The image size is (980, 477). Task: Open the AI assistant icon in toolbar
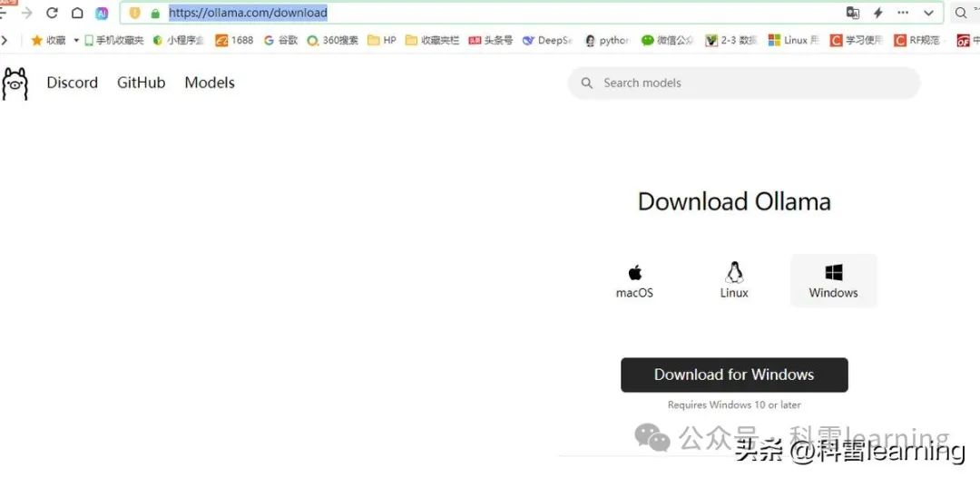click(102, 13)
